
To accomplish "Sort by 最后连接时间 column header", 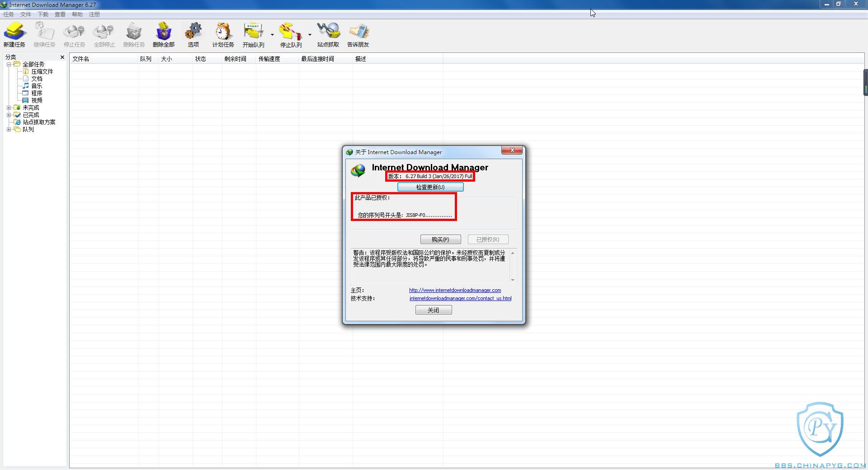I will coord(326,59).
